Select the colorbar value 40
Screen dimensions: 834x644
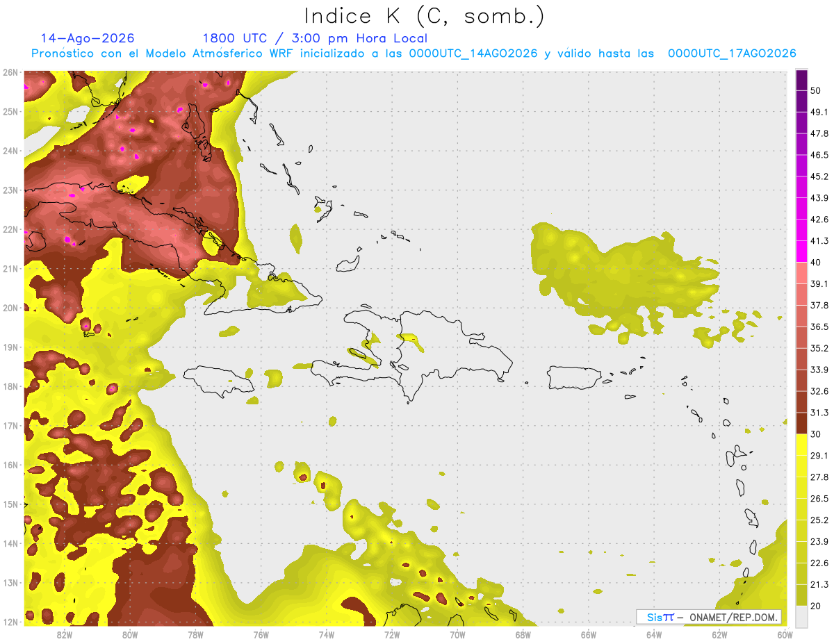pos(815,262)
